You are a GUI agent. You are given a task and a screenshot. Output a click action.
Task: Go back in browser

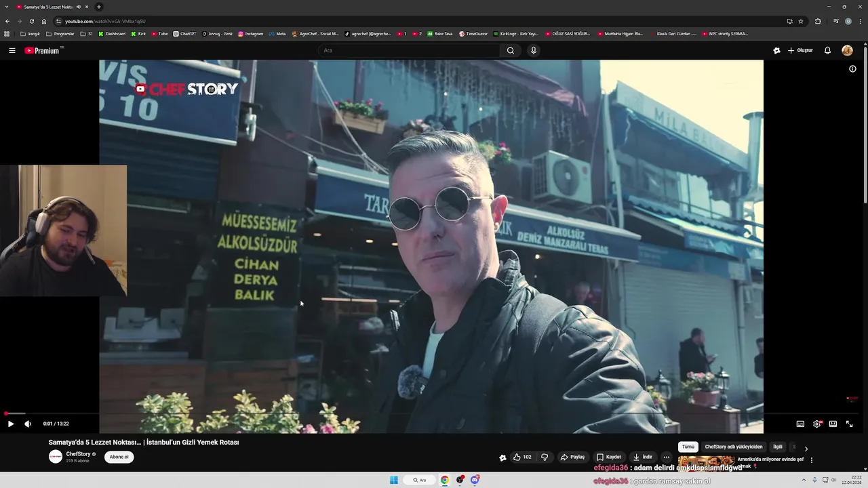[x=7, y=21]
